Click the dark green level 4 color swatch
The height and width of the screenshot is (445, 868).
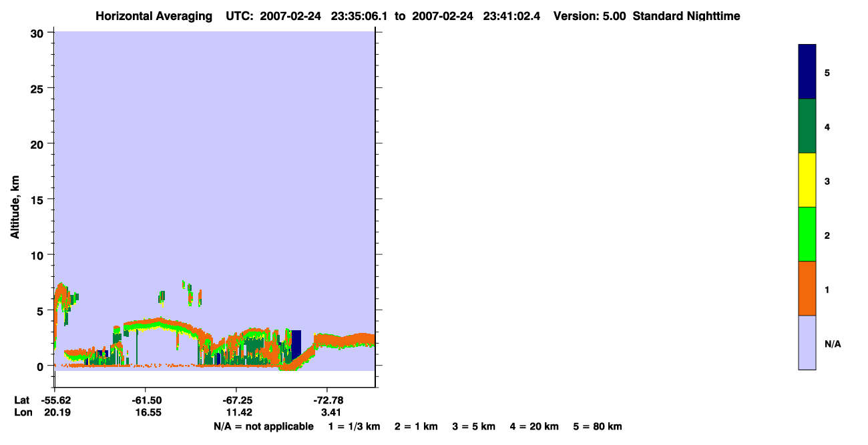coord(807,126)
